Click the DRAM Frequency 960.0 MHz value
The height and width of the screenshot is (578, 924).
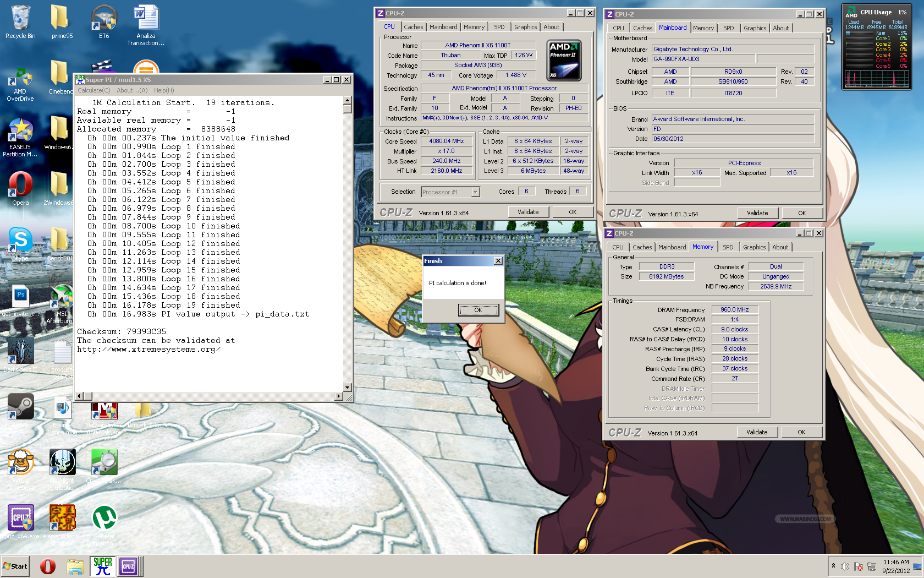[735, 309]
